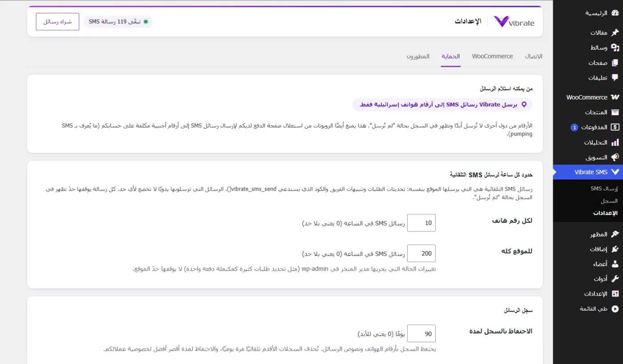Open the المدفوعات dollar icon
623x364 pixels.
point(615,127)
